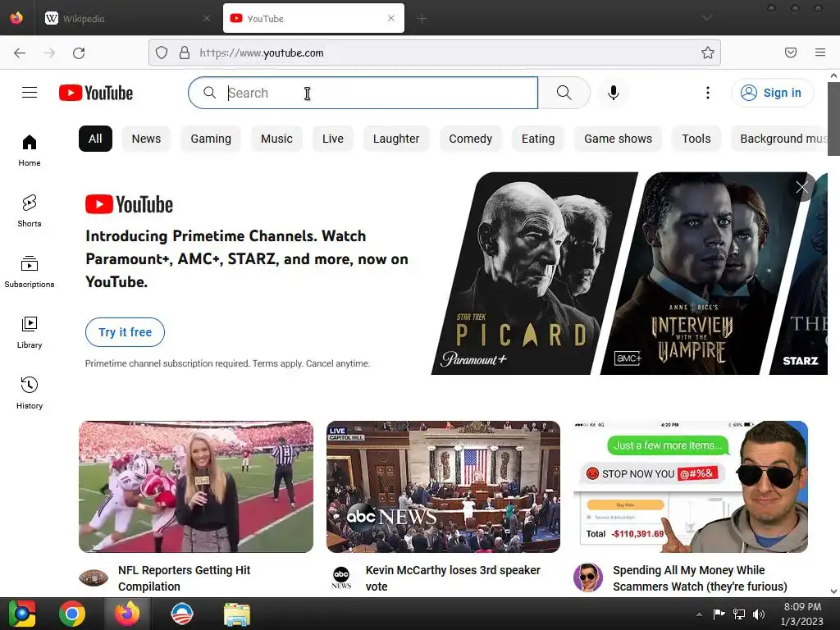The height and width of the screenshot is (630, 840).
Task: Select the Music filter chip
Action: pos(276,139)
